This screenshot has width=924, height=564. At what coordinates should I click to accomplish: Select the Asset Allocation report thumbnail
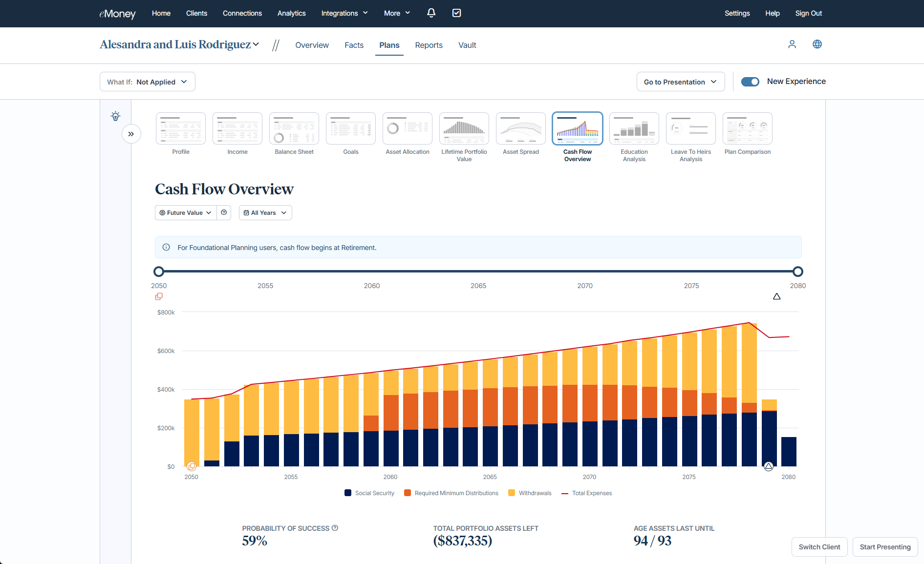coord(408,129)
